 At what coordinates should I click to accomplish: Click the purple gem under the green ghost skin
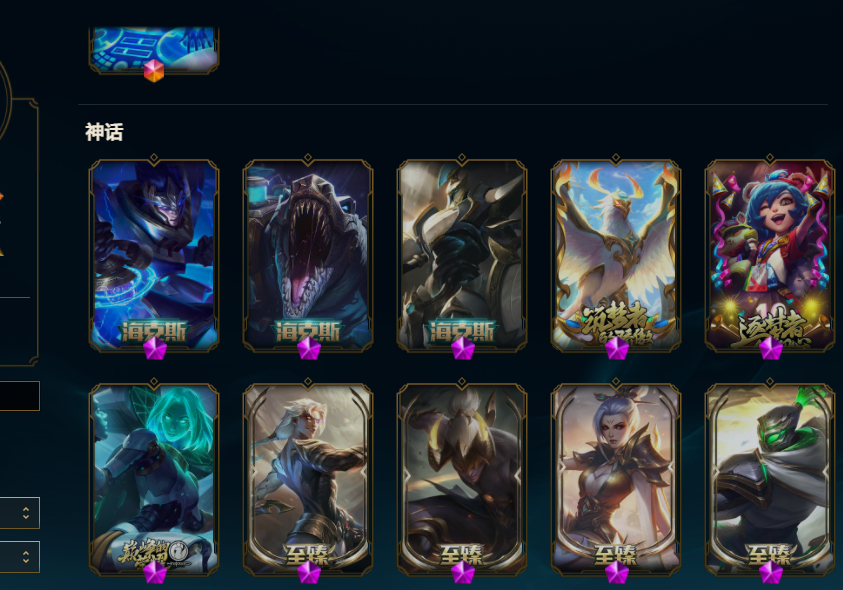tap(155, 572)
